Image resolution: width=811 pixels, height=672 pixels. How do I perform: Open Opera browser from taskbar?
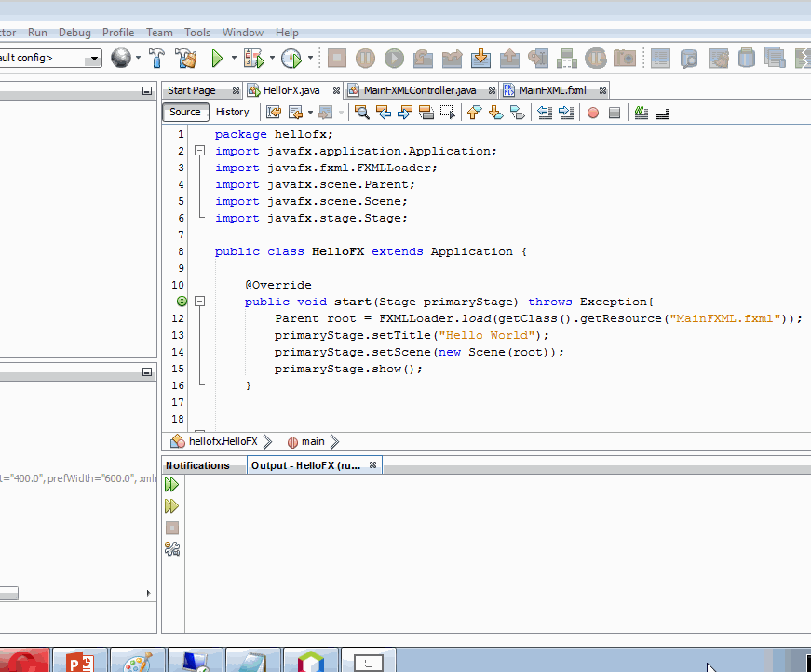pos(24,661)
